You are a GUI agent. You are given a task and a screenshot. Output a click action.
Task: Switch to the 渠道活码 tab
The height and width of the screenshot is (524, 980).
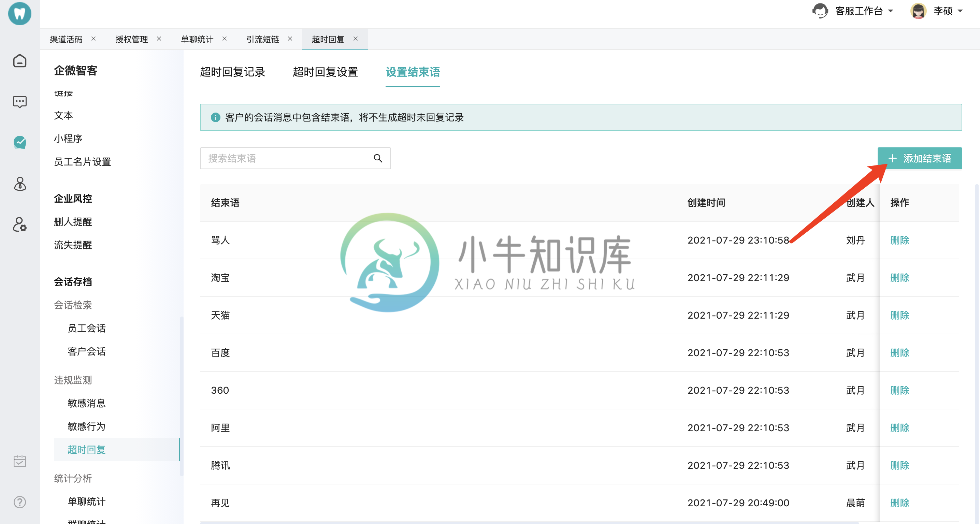66,39
